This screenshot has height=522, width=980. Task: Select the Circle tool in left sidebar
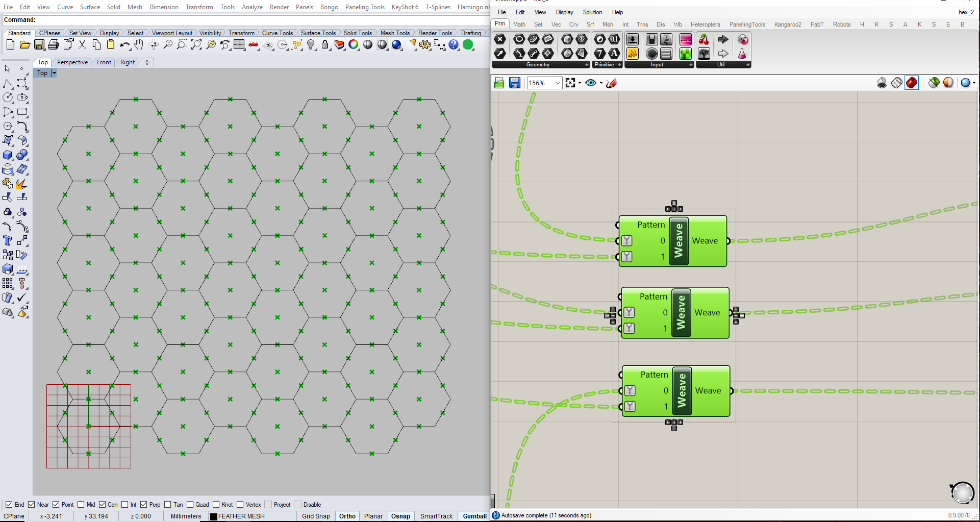point(8,97)
